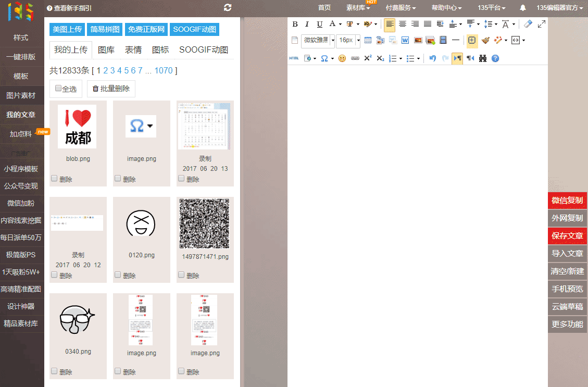Select the 成都 blob.png thumbnail
The image size is (588, 387).
coord(78,125)
